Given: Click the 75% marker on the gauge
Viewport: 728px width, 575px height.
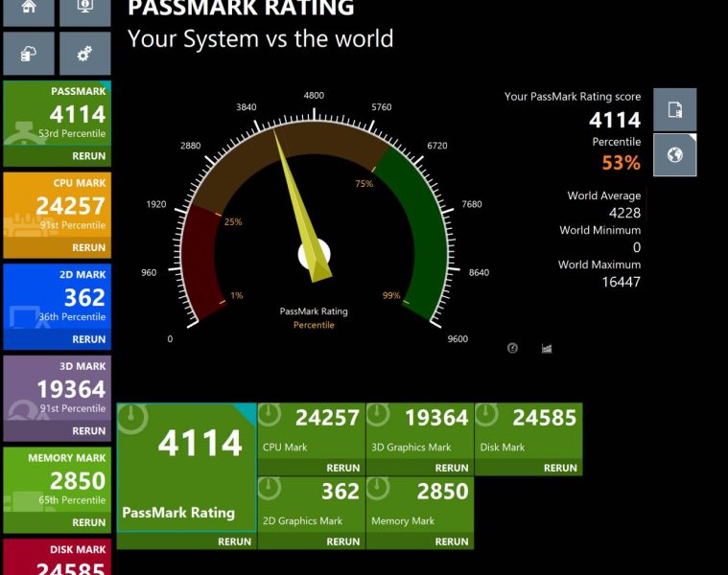Looking at the screenshot, I should pos(364,184).
